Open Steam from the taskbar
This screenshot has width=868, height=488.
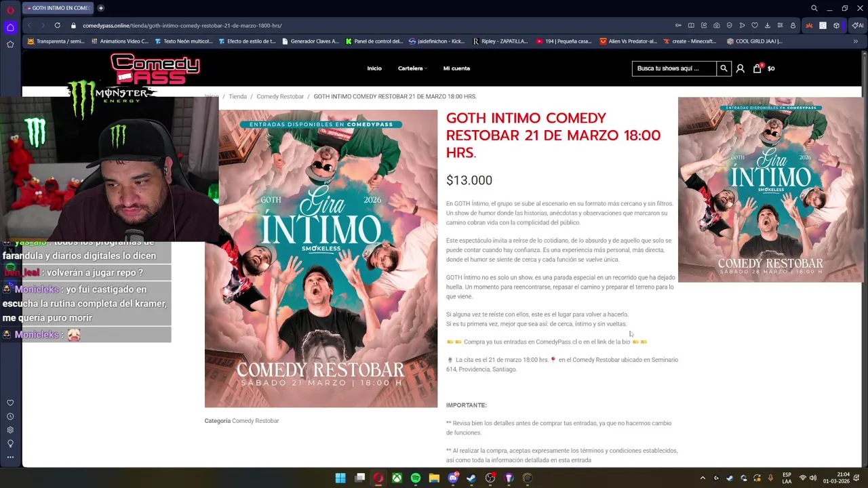pyautogui.click(x=471, y=478)
